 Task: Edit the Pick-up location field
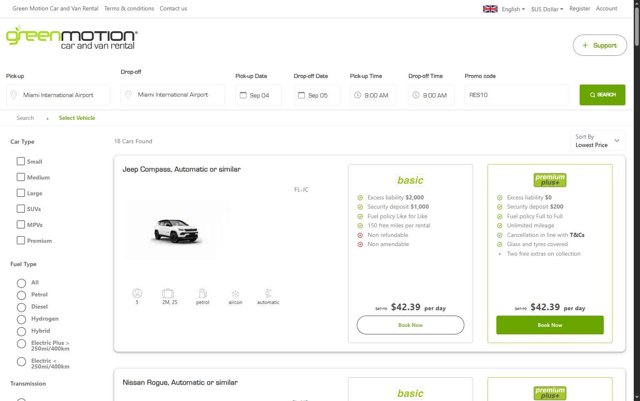pos(58,95)
